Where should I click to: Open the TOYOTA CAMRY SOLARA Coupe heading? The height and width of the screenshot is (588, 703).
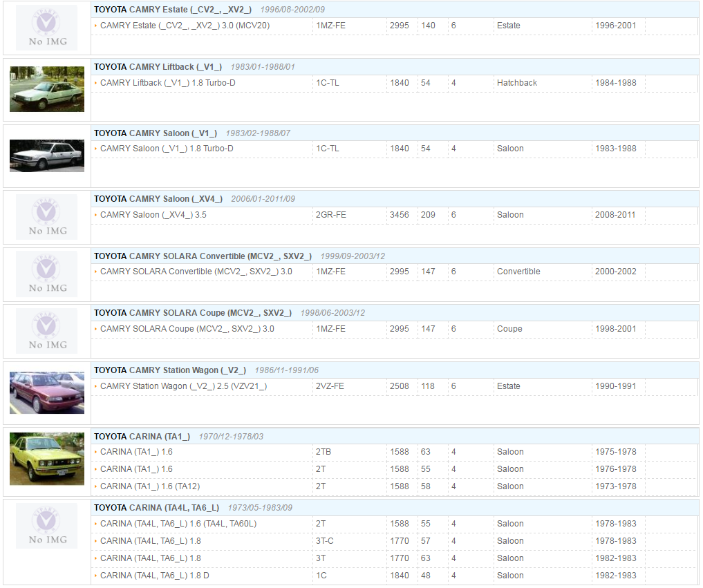point(193,313)
